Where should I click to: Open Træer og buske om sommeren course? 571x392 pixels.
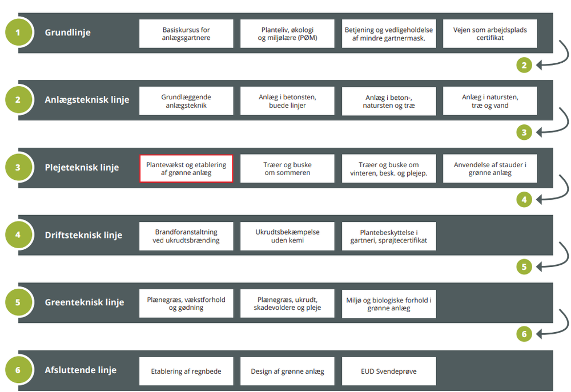tap(287, 168)
